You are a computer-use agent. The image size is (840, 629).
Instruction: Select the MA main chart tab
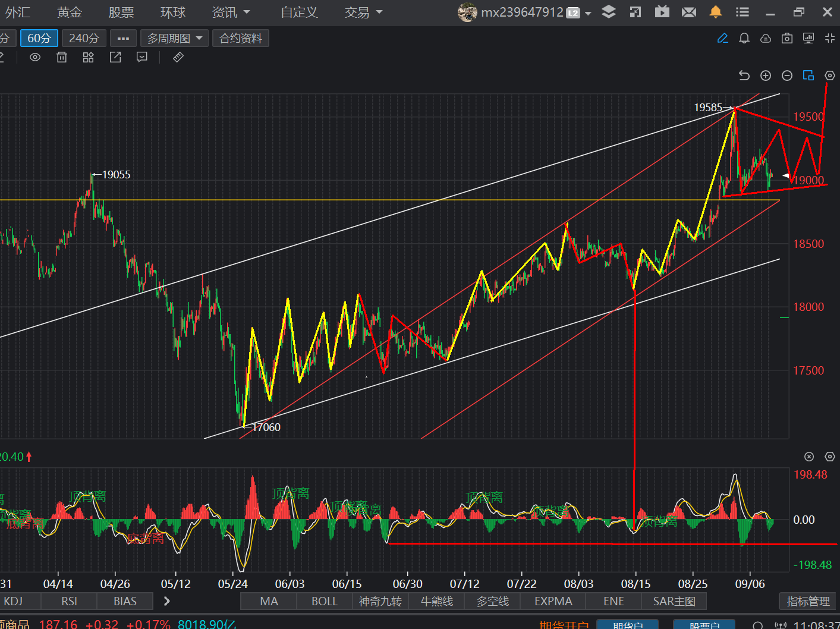tap(269, 601)
